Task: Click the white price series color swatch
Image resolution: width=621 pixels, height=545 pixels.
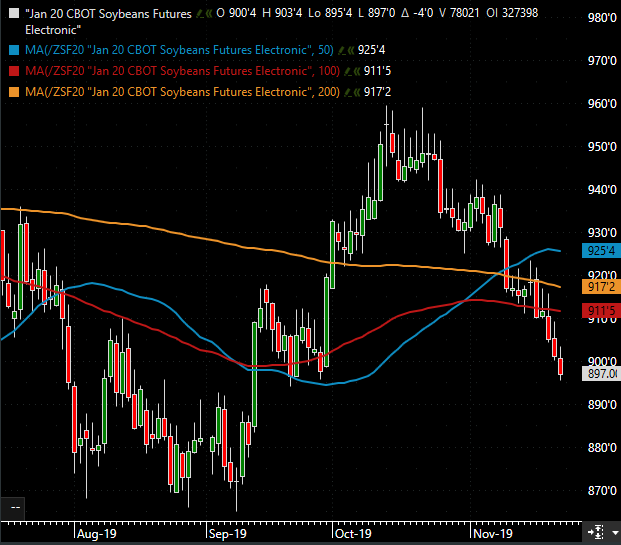Action: pos(14,13)
